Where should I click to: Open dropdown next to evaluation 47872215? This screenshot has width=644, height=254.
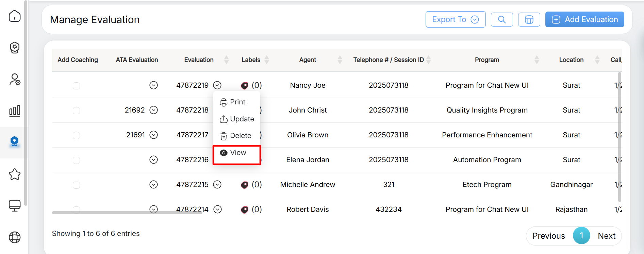(217, 185)
